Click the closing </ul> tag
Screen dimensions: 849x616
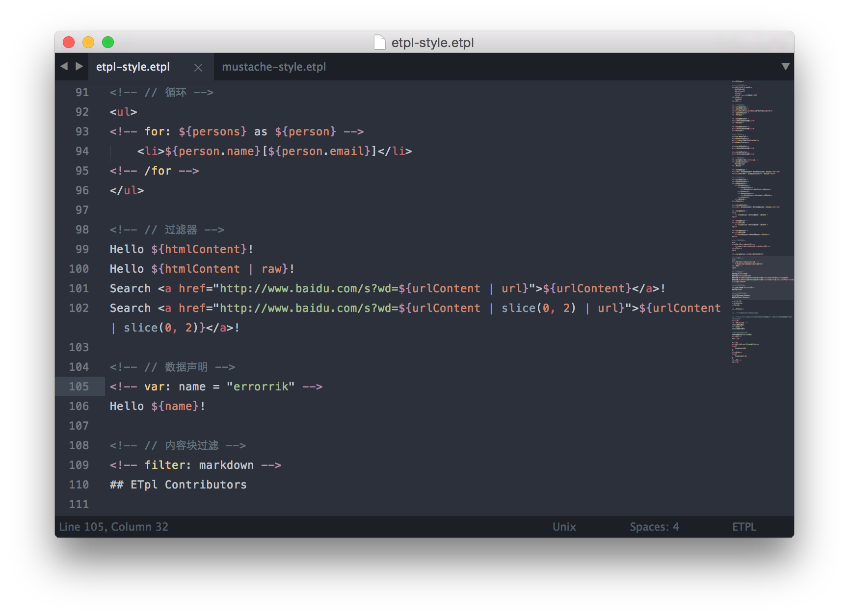(x=127, y=190)
